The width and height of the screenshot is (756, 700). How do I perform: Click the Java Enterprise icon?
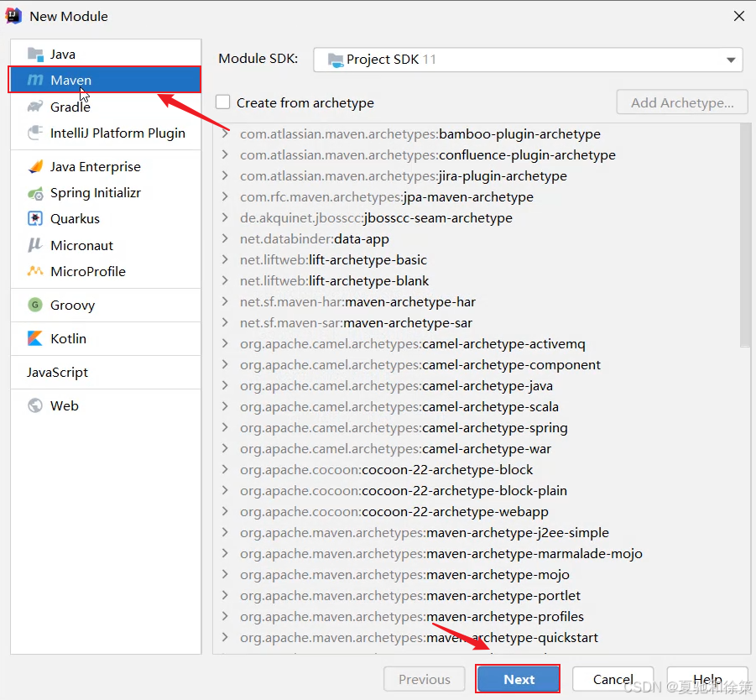click(x=35, y=166)
